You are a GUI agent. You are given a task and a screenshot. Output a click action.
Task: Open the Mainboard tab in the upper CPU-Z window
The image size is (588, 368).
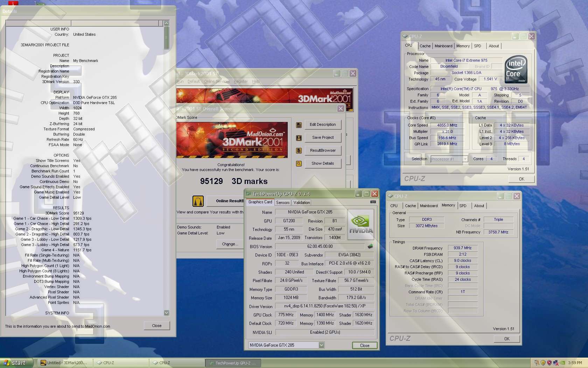pos(443,46)
